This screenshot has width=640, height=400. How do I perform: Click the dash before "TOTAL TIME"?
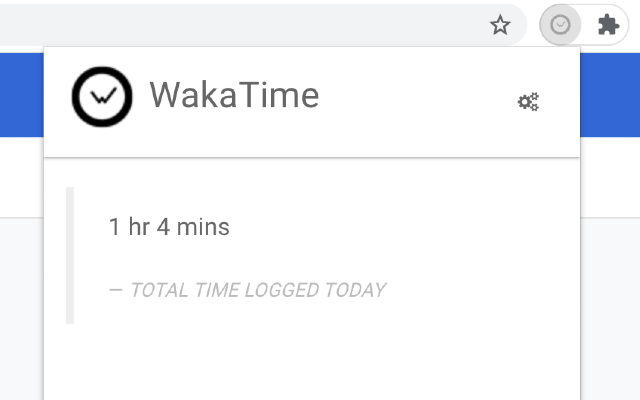116,291
